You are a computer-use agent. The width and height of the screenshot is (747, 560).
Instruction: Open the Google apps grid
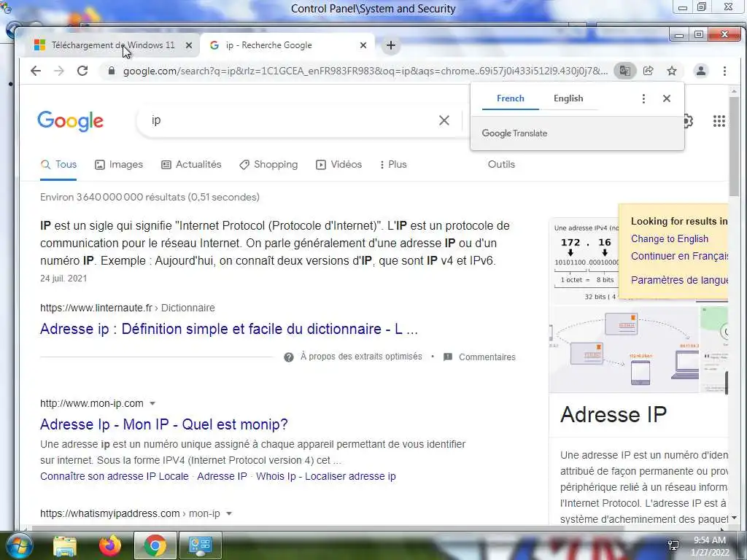pos(719,121)
